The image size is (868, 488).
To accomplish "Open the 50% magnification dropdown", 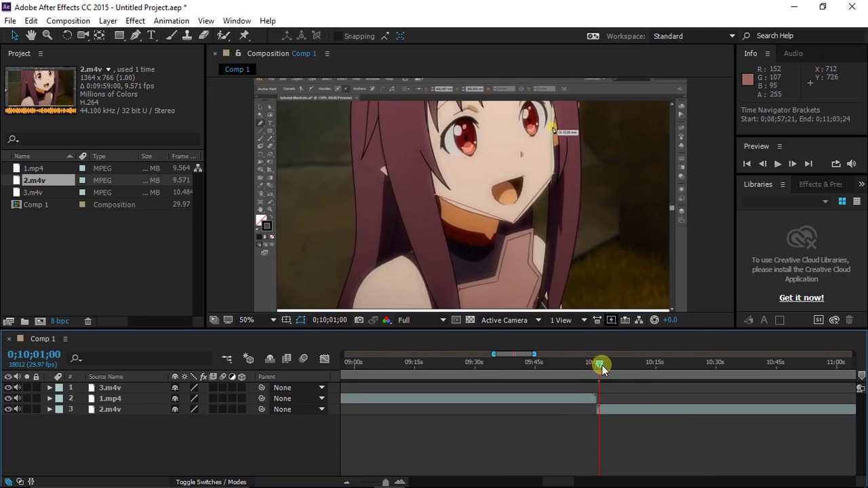I will pos(257,320).
